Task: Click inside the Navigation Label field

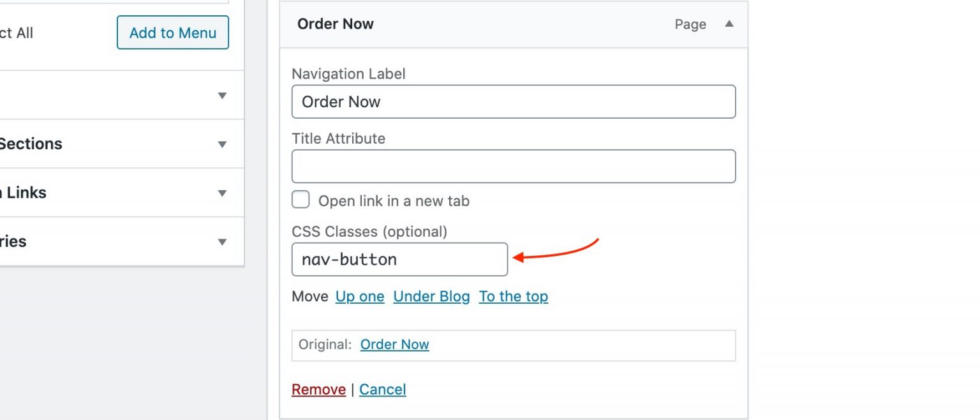Action: [x=514, y=101]
